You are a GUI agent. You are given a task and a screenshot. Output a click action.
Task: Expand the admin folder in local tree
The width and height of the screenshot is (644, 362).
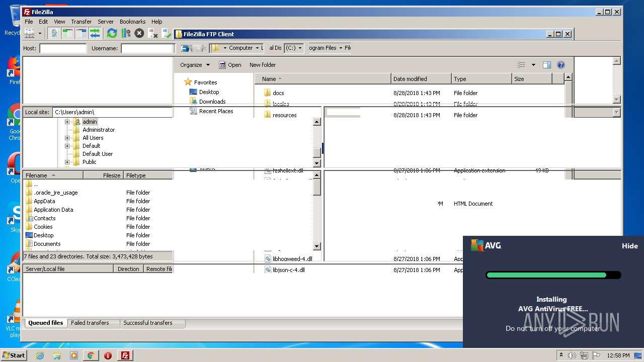67,122
